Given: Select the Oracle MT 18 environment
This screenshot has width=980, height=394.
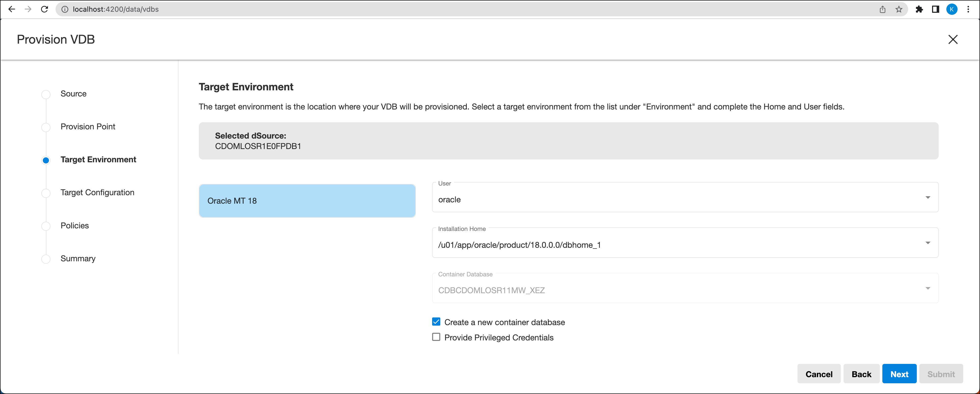Looking at the screenshot, I should (307, 201).
